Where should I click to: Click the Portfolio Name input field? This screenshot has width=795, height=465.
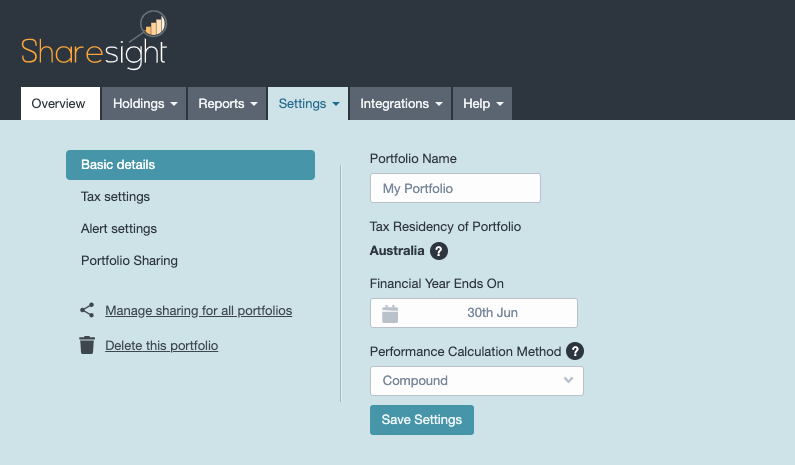455,188
